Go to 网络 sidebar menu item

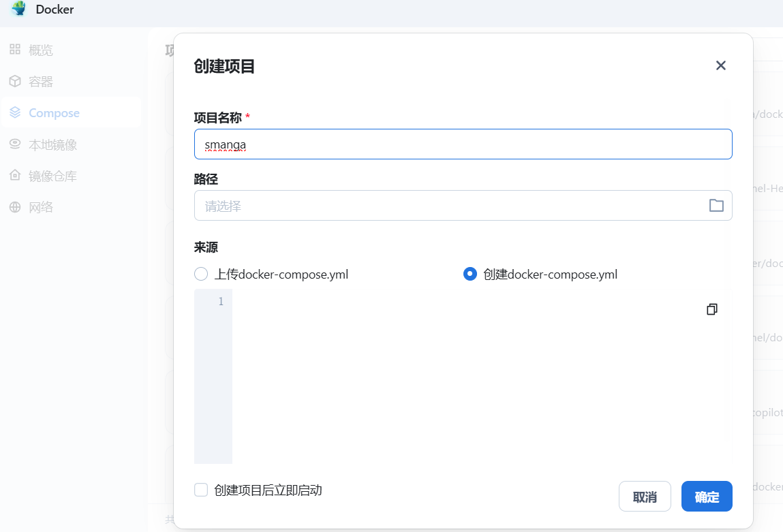pyautogui.click(x=41, y=207)
